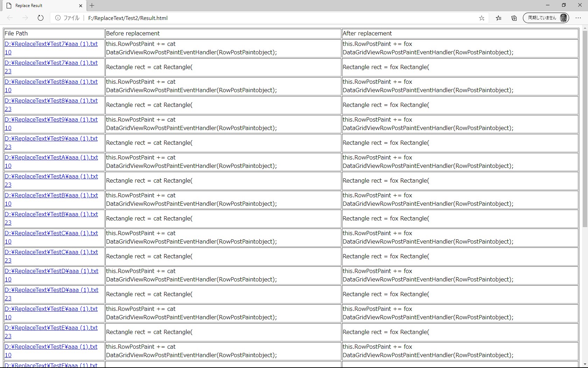This screenshot has width=588, height=368.
Task: Close the Replace Result tab
Action: (80, 6)
